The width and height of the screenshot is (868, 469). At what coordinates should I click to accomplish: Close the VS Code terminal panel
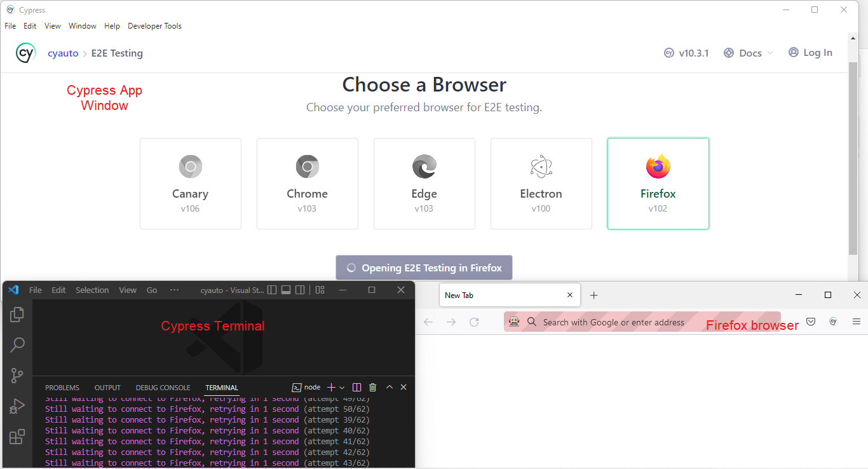[x=403, y=387]
